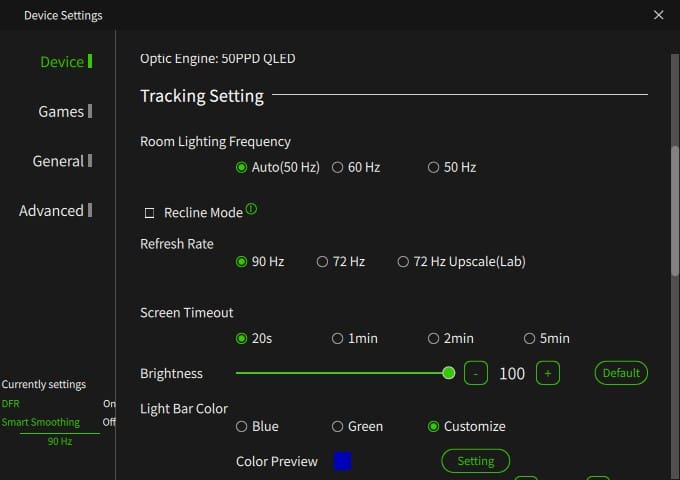
Task: Set screen timeout to 2min
Action: point(434,338)
